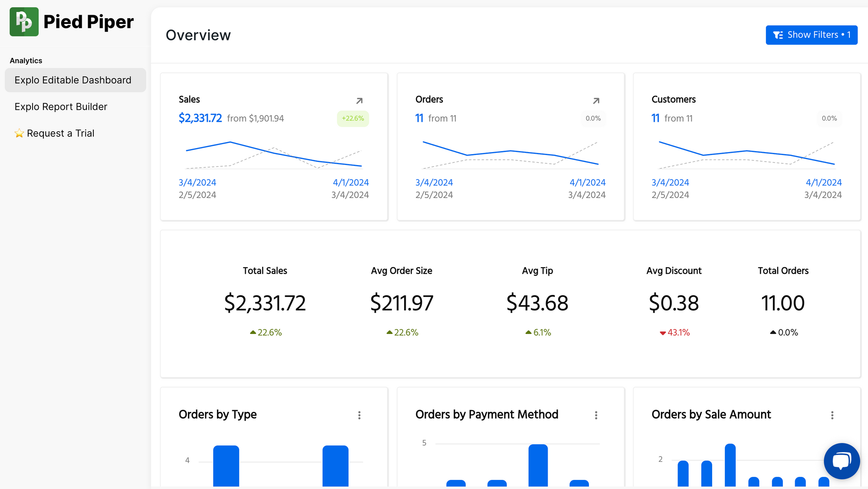Image resolution: width=868 pixels, height=489 pixels.
Task: Open Orders by Payment Method options menu
Action: pyautogui.click(x=596, y=415)
